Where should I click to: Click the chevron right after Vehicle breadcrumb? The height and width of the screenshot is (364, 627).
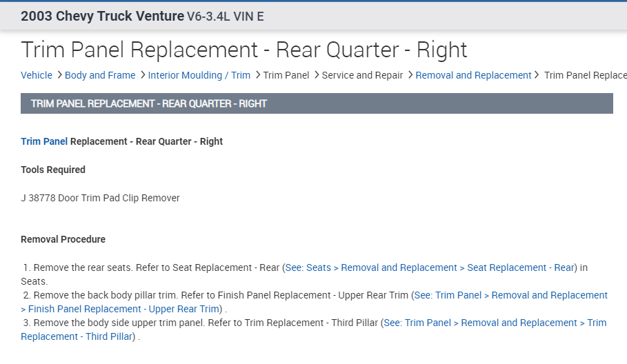59,74
